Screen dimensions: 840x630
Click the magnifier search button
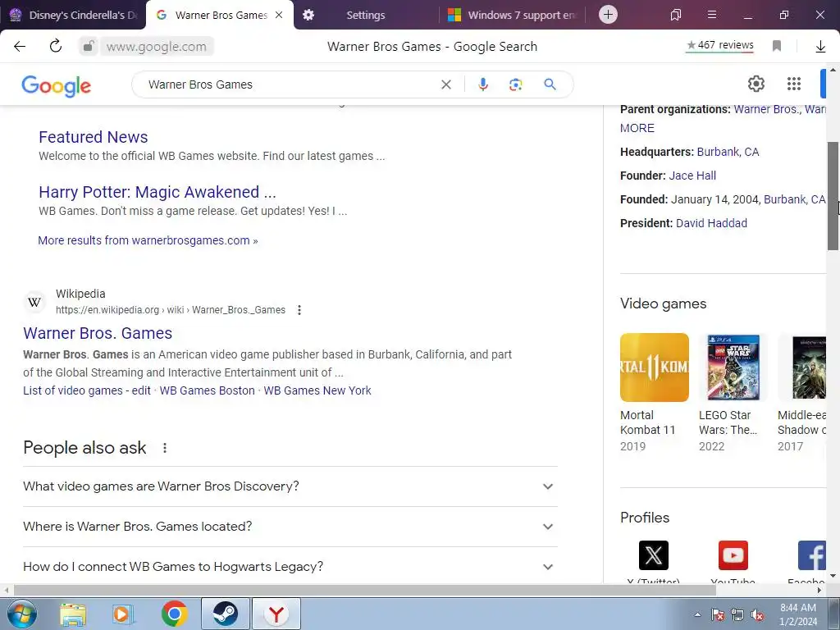tap(550, 84)
